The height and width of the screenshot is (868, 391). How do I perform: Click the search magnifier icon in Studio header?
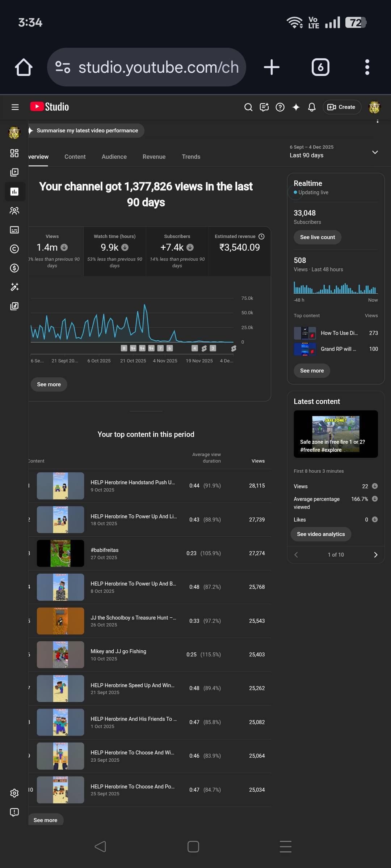point(248,107)
